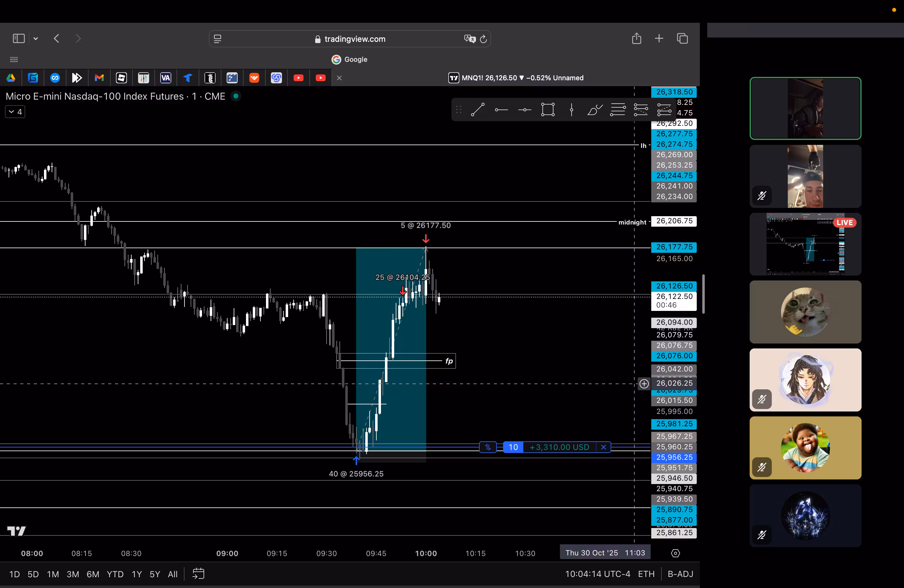Select the trend-based Fib tool with dotted diagonal

[641, 110]
